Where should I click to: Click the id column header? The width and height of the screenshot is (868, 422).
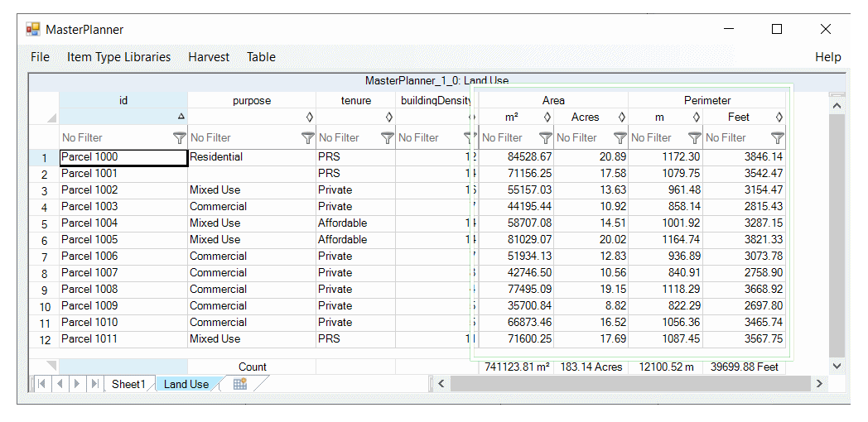(123, 100)
